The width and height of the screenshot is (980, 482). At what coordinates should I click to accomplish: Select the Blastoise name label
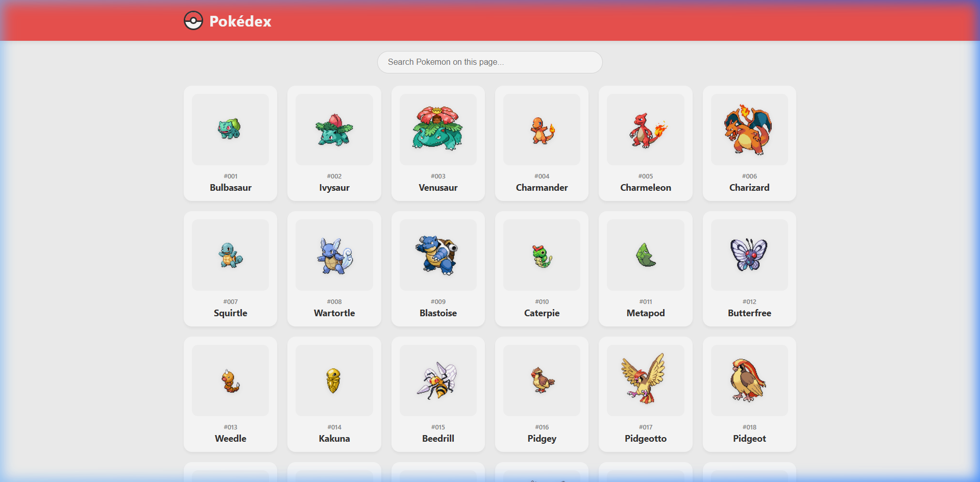pyautogui.click(x=438, y=313)
